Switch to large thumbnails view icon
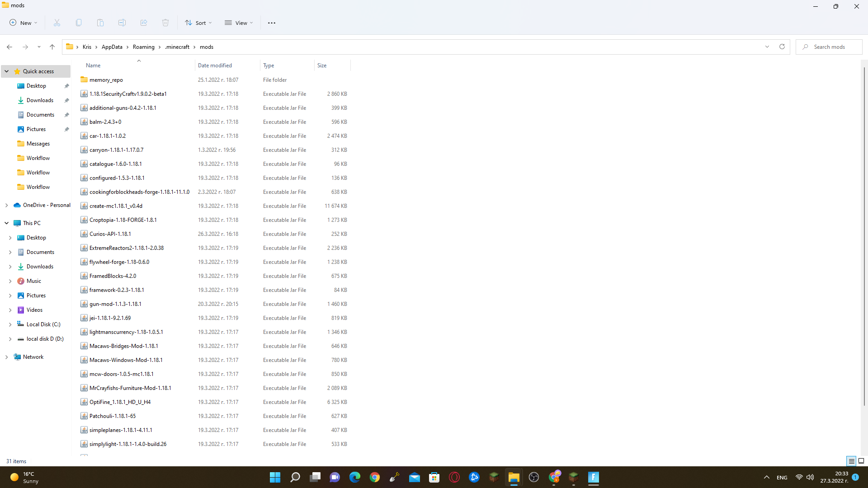This screenshot has width=868, height=488. (x=861, y=461)
